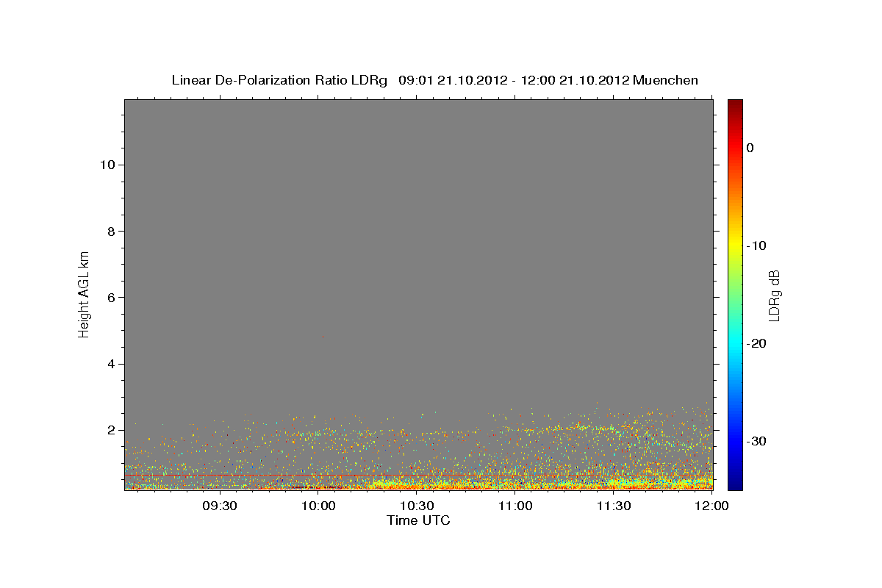This screenshot has height=588, width=882.
Task: Click the "Height AGL km" axis label
Action: point(85,293)
